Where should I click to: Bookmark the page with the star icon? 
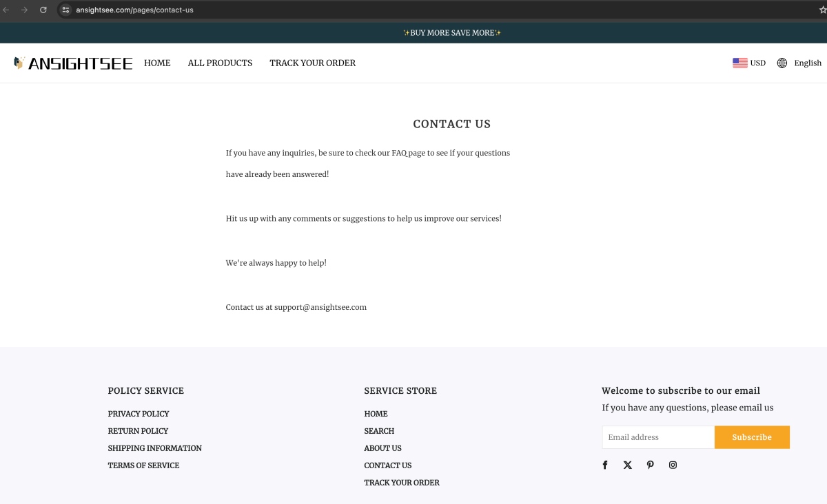click(x=821, y=10)
